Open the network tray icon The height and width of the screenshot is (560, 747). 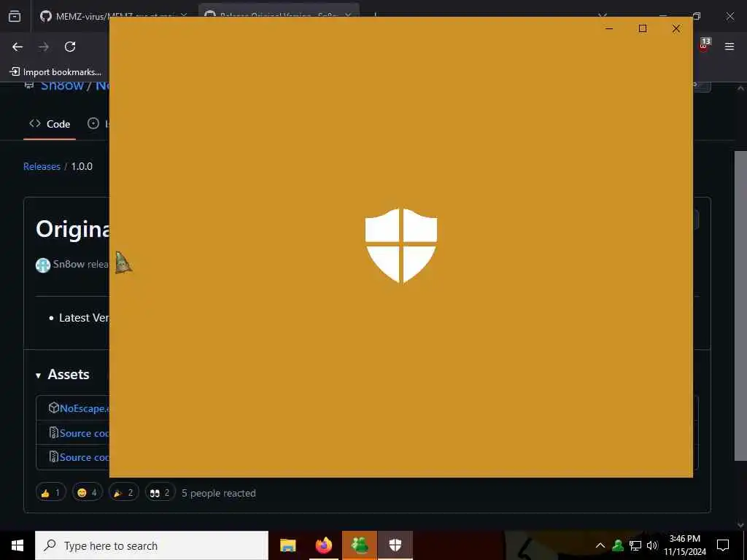(x=635, y=545)
